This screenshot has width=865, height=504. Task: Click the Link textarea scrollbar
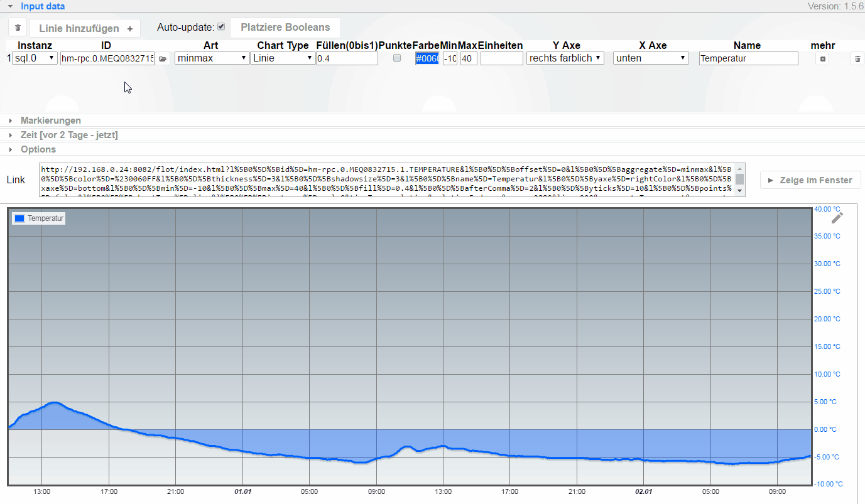tap(740, 180)
